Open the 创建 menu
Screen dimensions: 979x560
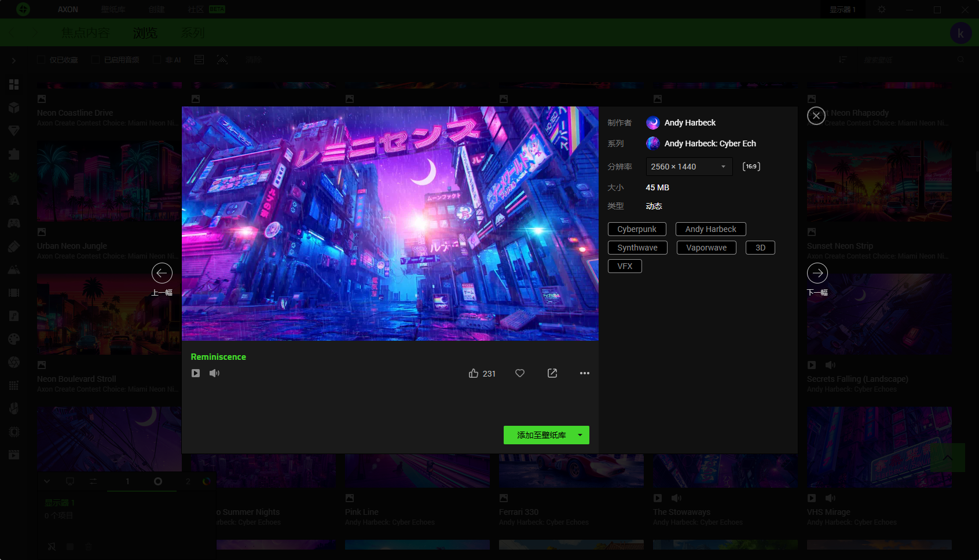pos(156,9)
